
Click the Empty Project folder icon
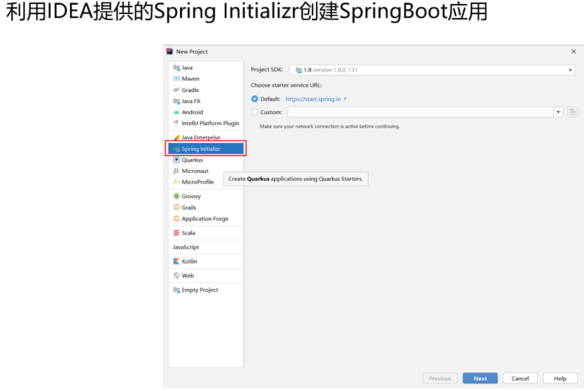pyautogui.click(x=176, y=290)
